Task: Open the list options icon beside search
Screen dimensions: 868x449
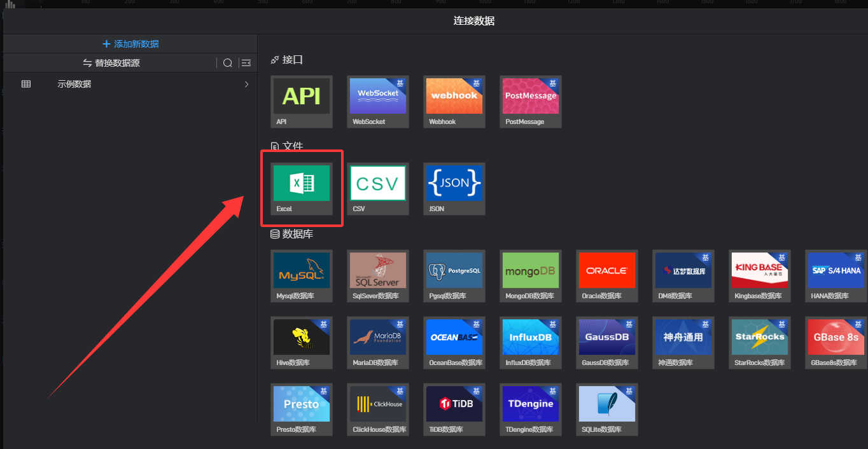Action: click(246, 63)
